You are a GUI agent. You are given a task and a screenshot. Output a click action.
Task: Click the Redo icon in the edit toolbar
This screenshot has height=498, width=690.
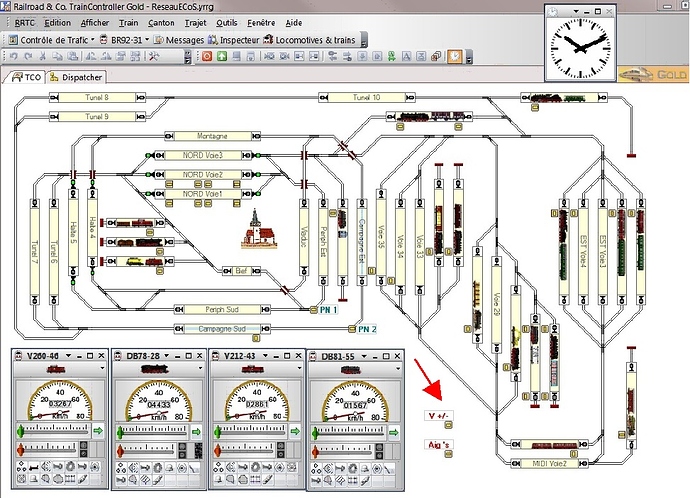(x=28, y=56)
